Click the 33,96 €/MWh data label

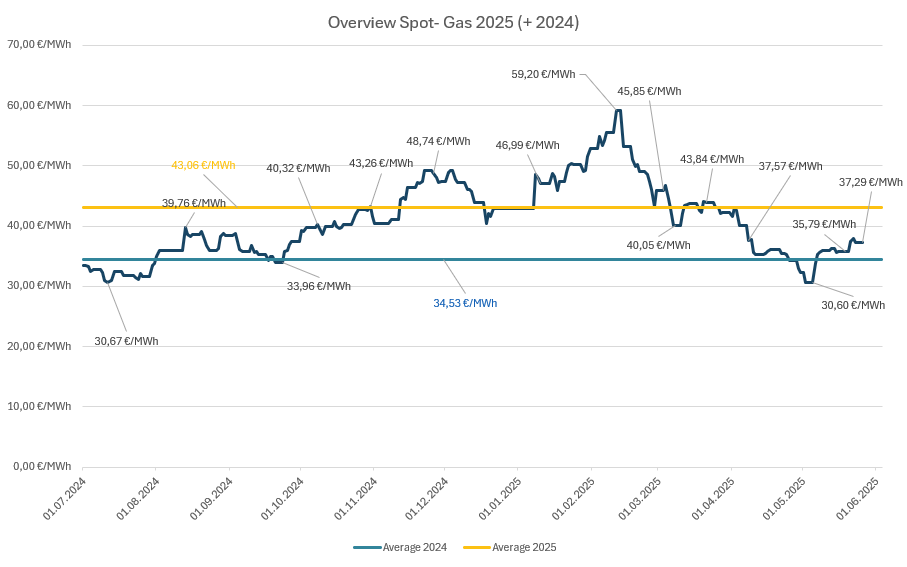coord(319,286)
